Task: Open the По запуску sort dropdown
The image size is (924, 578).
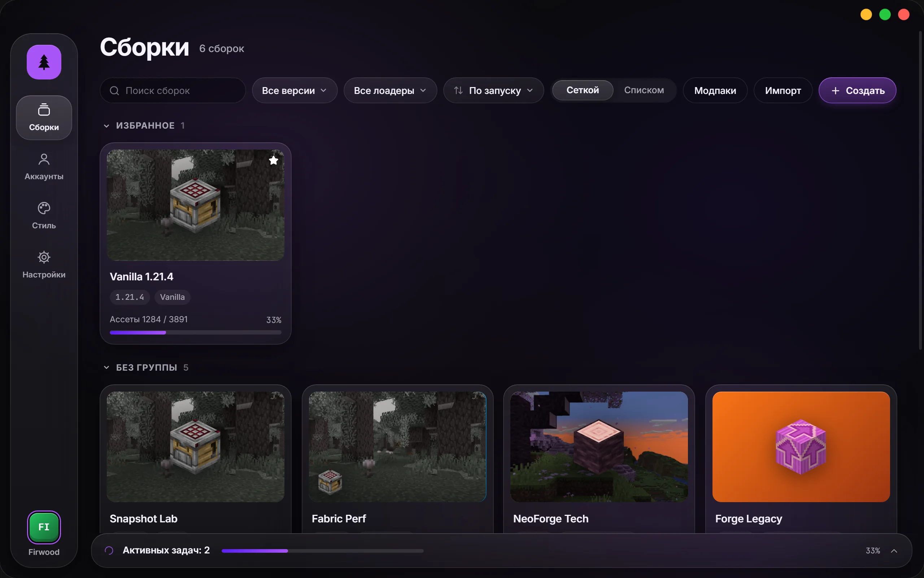Action: [493, 91]
